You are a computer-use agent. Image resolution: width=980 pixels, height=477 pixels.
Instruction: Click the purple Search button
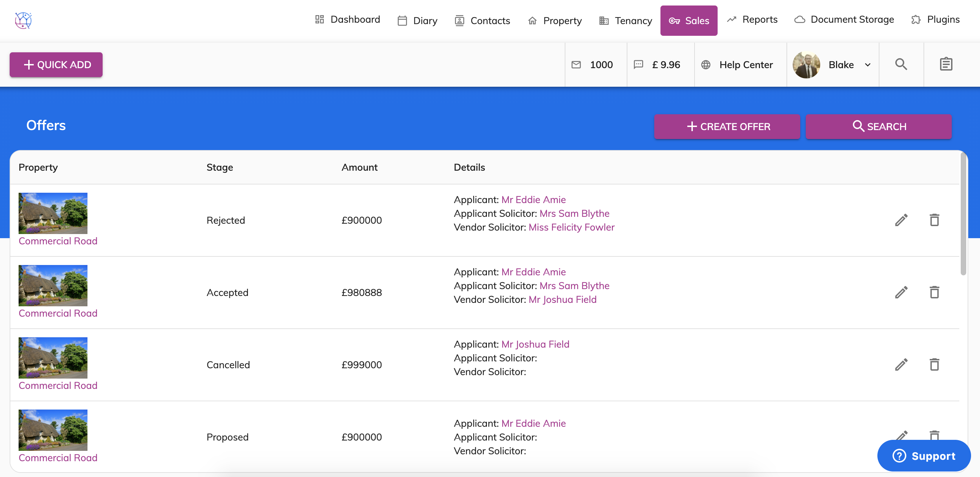tap(878, 127)
